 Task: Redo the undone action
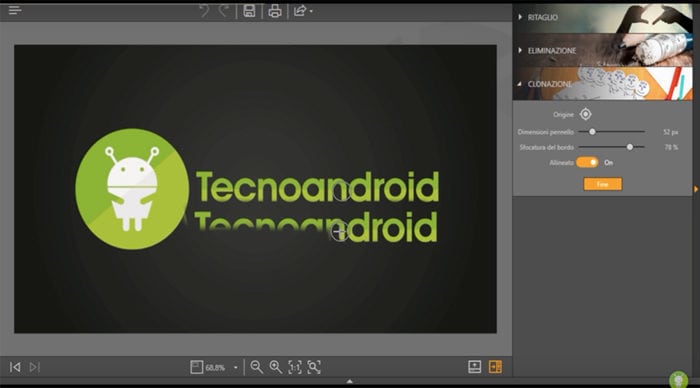point(224,11)
